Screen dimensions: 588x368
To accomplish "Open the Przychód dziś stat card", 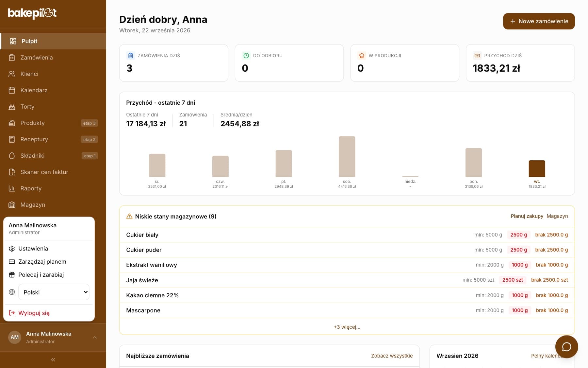I will [520, 63].
